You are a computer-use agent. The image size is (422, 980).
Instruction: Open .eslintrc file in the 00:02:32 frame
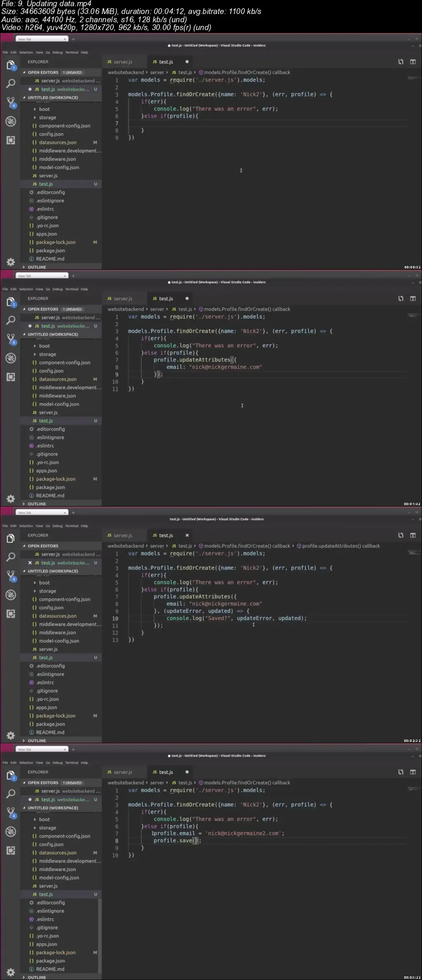45,682
